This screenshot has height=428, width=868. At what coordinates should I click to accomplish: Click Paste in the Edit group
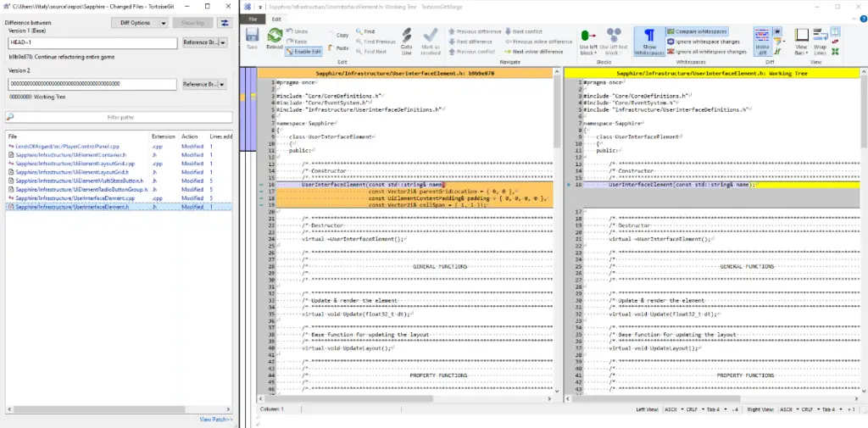(338, 48)
